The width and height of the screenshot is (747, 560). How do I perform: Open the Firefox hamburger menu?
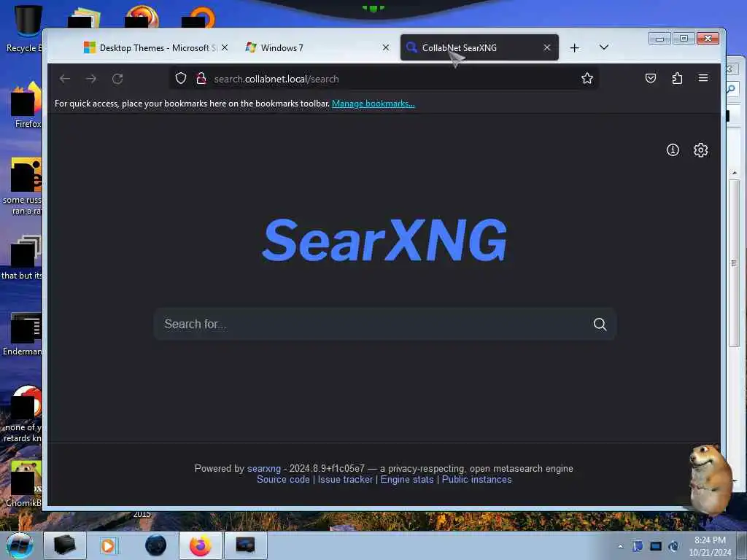point(703,78)
